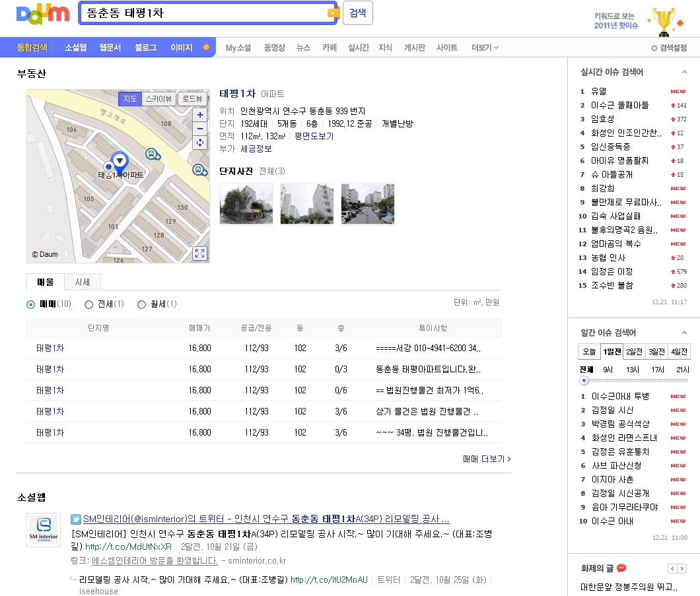Select the 전세 radio button

coord(89,304)
